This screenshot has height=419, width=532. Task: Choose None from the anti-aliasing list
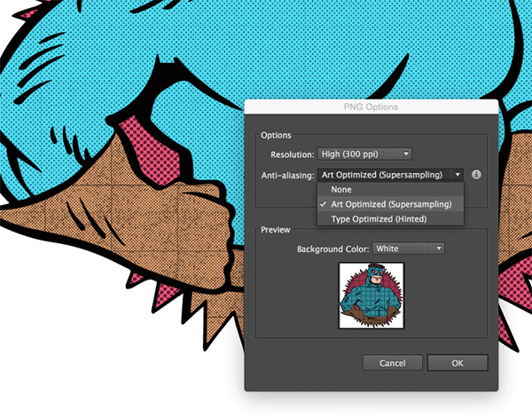[390, 190]
